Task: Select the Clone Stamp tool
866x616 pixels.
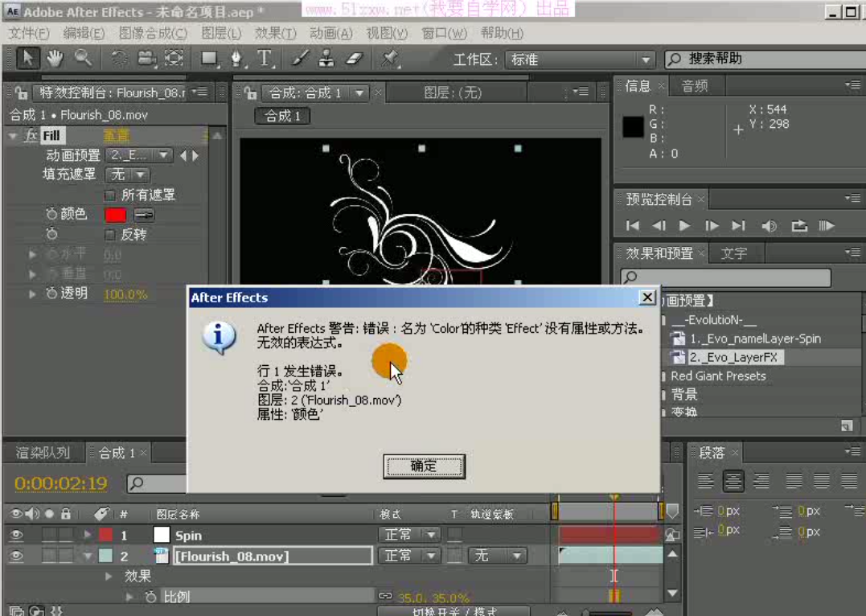Action: point(326,58)
